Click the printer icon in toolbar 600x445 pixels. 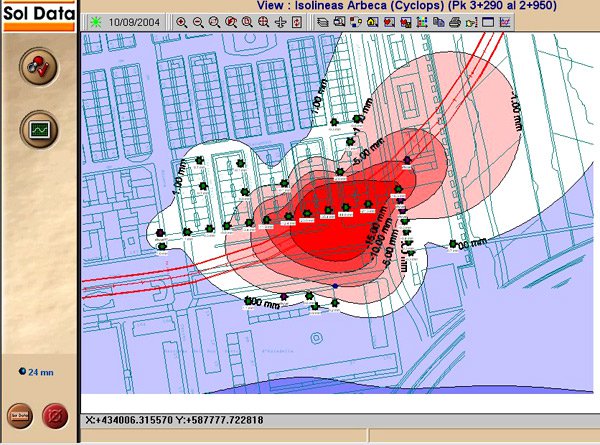(x=455, y=22)
